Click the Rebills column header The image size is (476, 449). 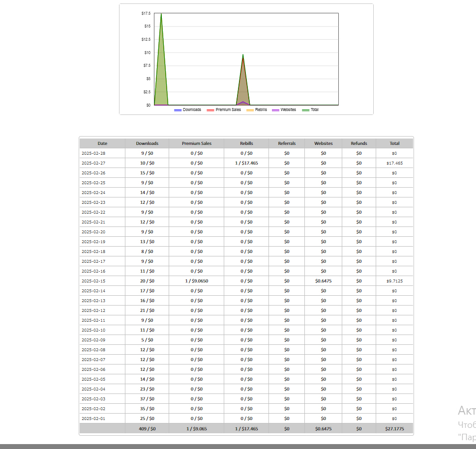(246, 143)
